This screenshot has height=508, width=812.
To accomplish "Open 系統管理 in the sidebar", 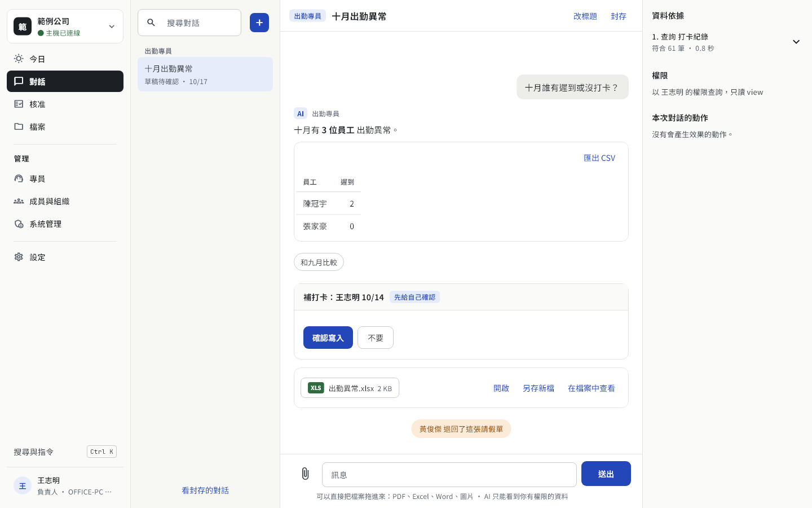I will 65,224.
